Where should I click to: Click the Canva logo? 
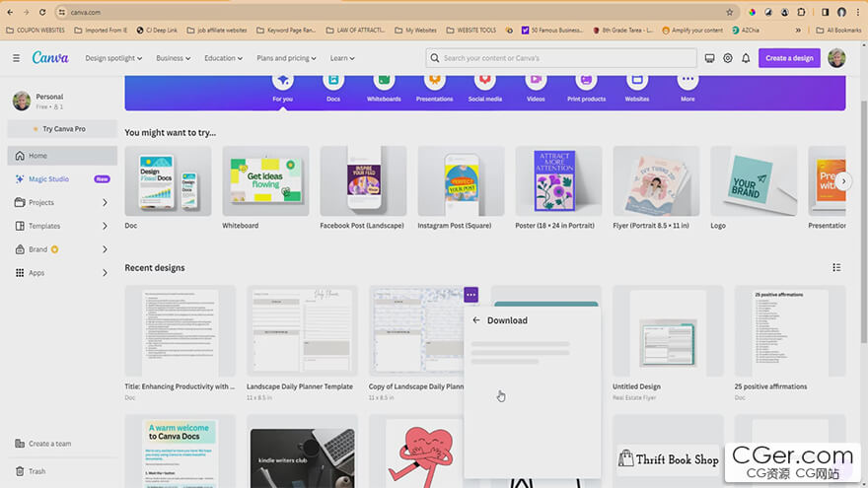coord(50,57)
